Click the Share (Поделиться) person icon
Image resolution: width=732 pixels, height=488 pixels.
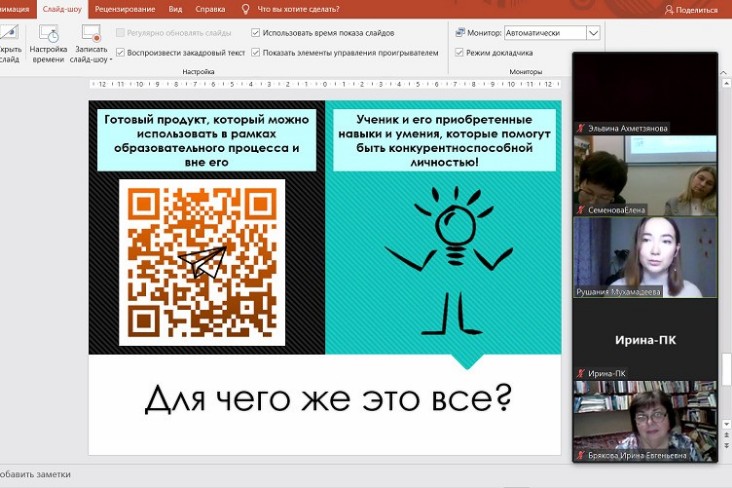(669, 9)
